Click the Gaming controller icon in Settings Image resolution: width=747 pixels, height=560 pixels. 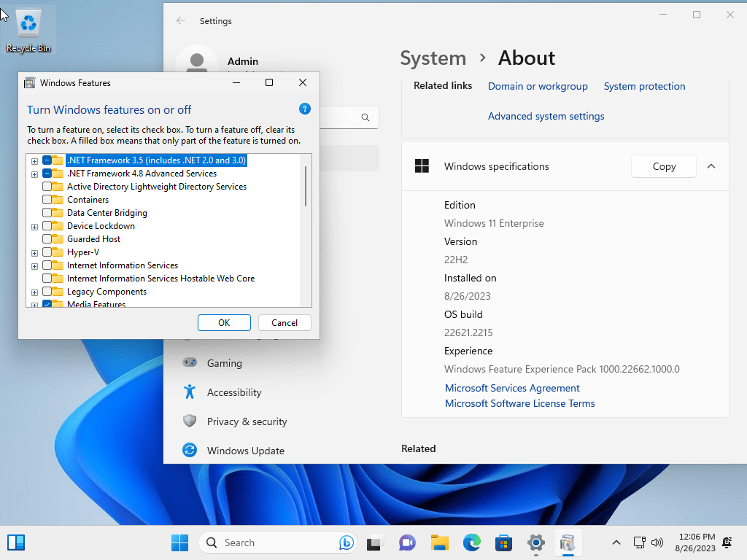(x=190, y=362)
